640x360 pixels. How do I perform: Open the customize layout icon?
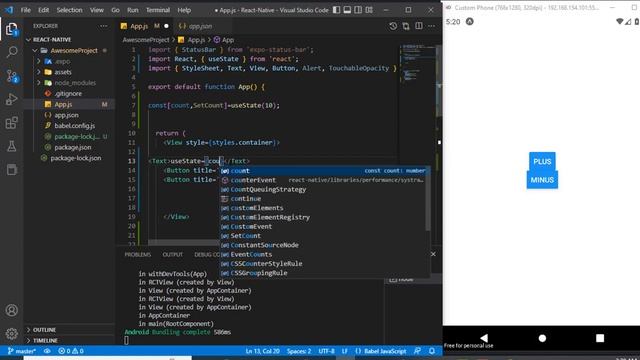point(369,10)
